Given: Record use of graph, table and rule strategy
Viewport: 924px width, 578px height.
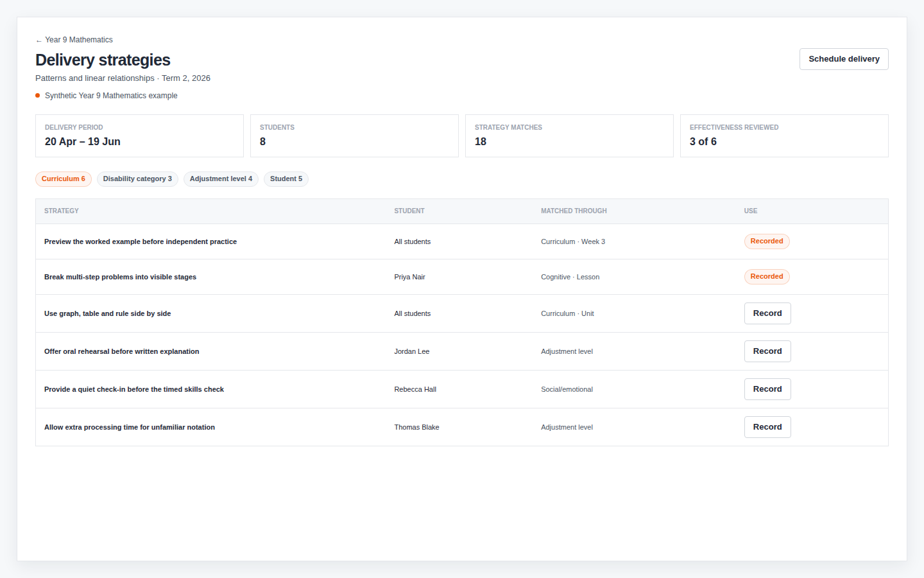Looking at the screenshot, I should tap(767, 313).
